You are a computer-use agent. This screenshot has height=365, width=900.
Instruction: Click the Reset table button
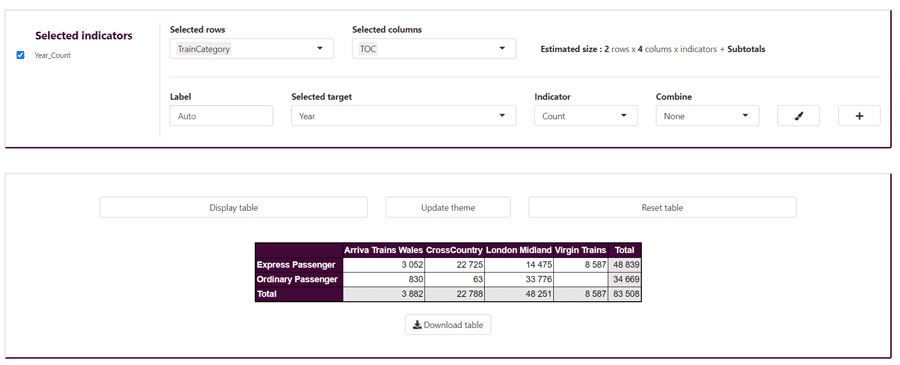point(662,207)
